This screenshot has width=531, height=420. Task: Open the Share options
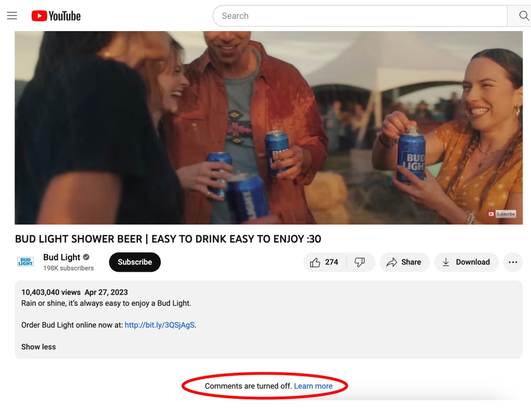pyautogui.click(x=404, y=262)
